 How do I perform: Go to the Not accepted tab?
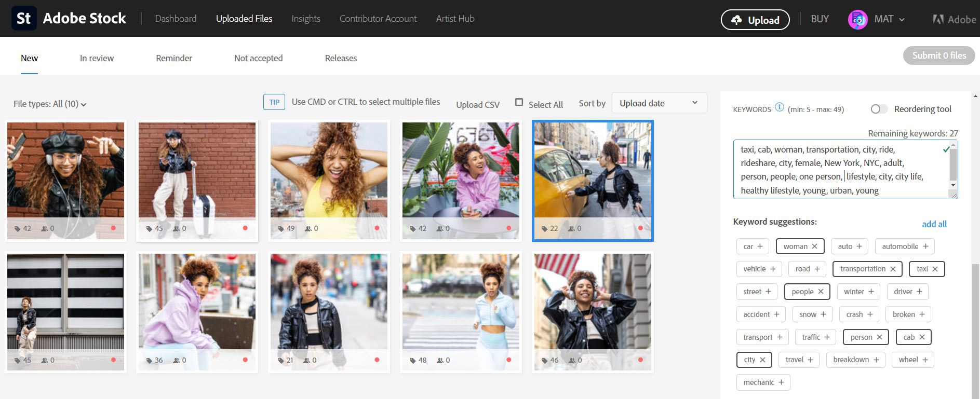point(258,58)
